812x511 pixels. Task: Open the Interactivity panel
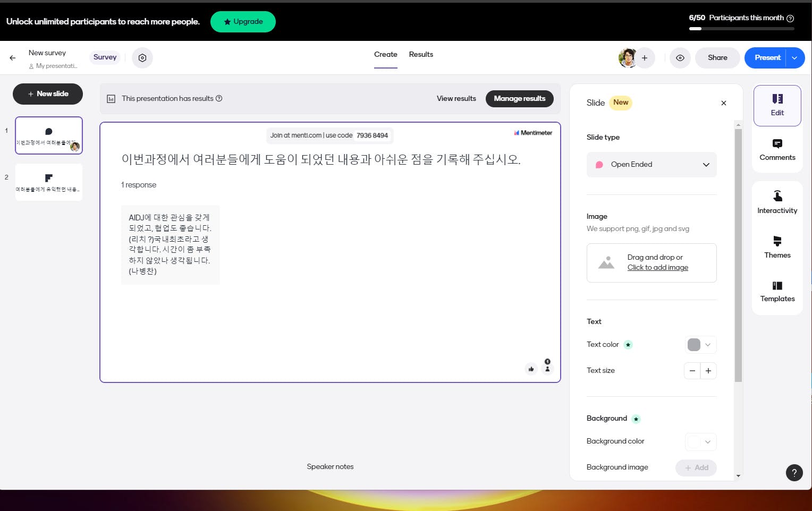tap(777, 202)
